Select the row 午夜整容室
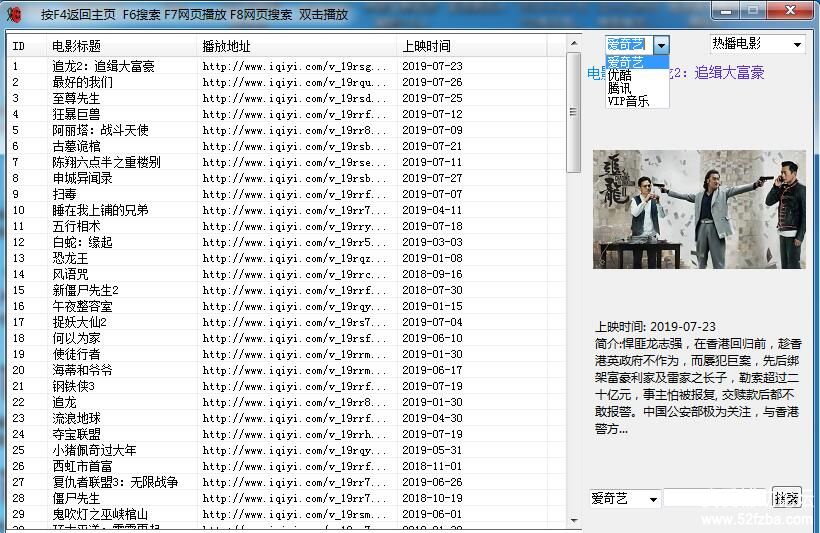Viewport: 820px width, 533px height. [287, 307]
